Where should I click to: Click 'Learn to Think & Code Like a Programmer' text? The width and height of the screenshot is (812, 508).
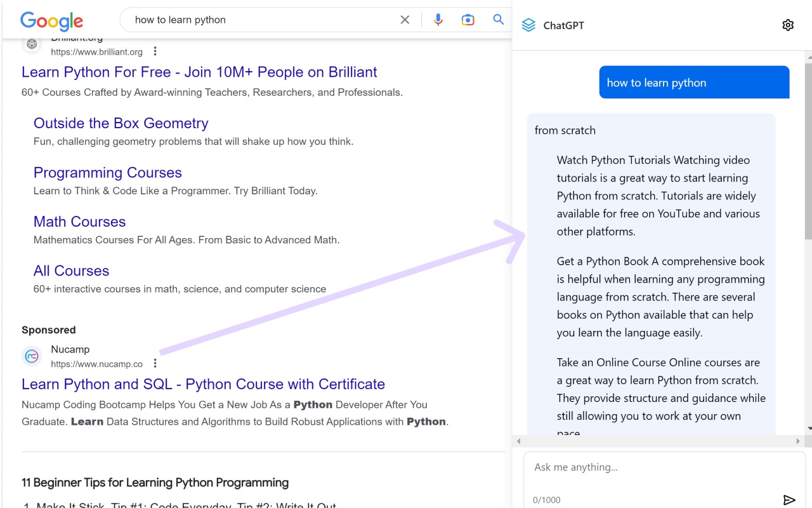176,190
